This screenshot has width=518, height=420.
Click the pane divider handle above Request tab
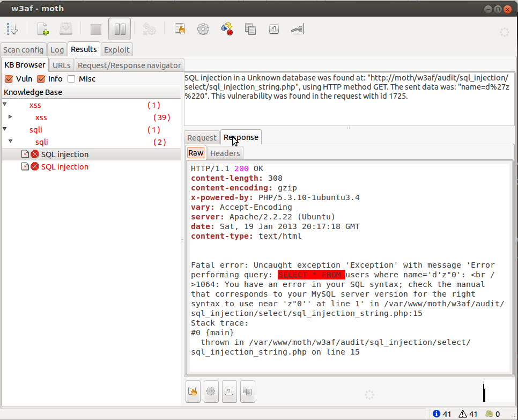(x=349, y=128)
